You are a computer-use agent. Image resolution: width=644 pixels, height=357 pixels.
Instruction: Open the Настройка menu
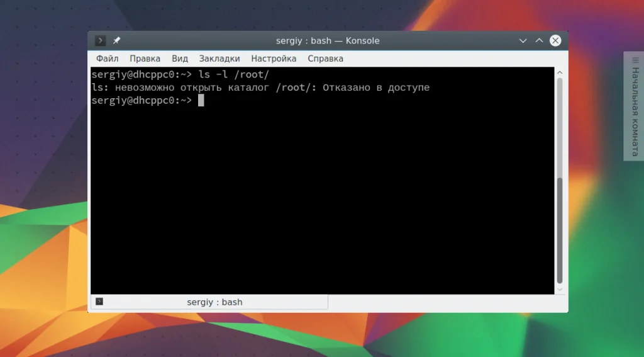[274, 59]
